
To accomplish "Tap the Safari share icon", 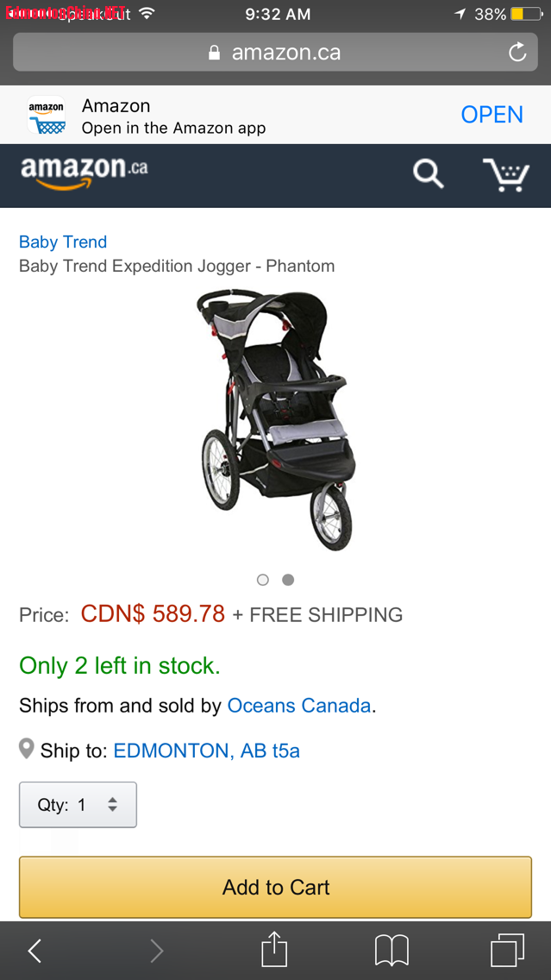I will tap(274, 950).
